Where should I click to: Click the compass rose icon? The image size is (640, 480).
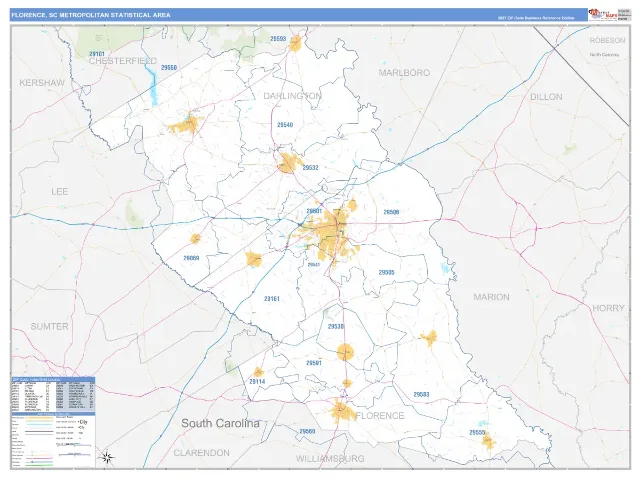[107, 457]
